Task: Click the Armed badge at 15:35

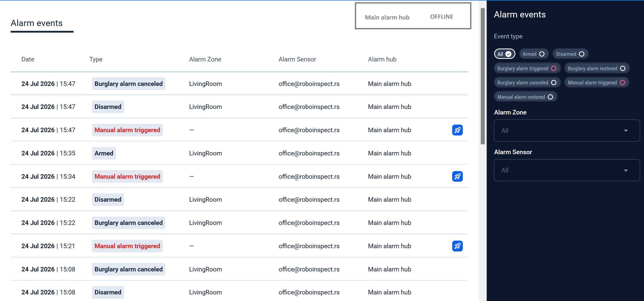Action: pos(104,153)
